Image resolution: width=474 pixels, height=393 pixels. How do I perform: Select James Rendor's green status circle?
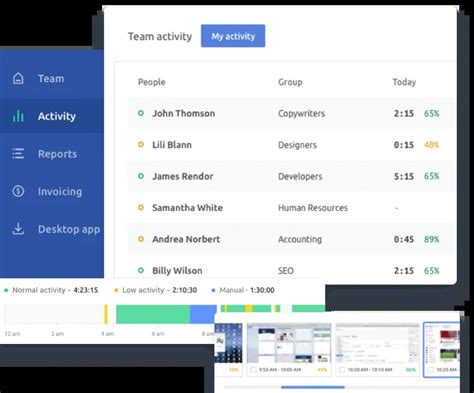[x=141, y=176]
